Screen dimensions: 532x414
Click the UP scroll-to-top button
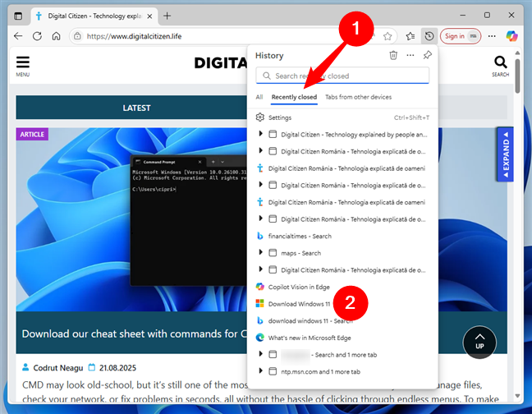[479, 342]
